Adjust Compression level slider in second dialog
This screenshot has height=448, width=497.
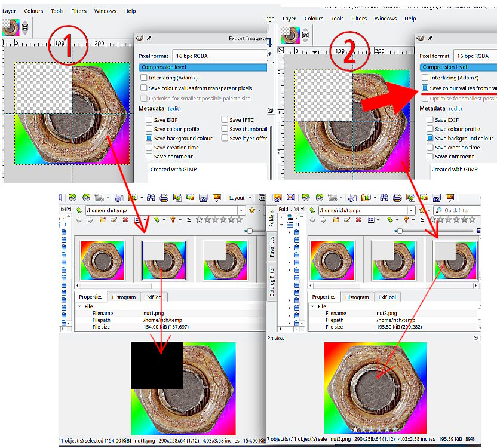458,67
